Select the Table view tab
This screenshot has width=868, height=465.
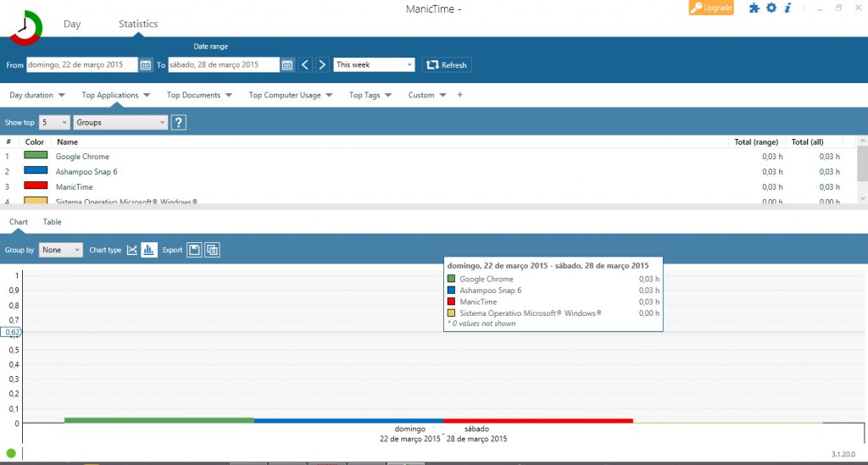coord(53,222)
